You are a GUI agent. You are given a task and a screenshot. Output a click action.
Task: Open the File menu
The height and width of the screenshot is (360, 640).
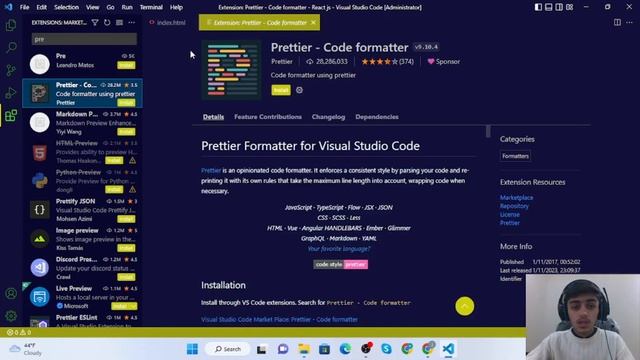coord(24,7)
